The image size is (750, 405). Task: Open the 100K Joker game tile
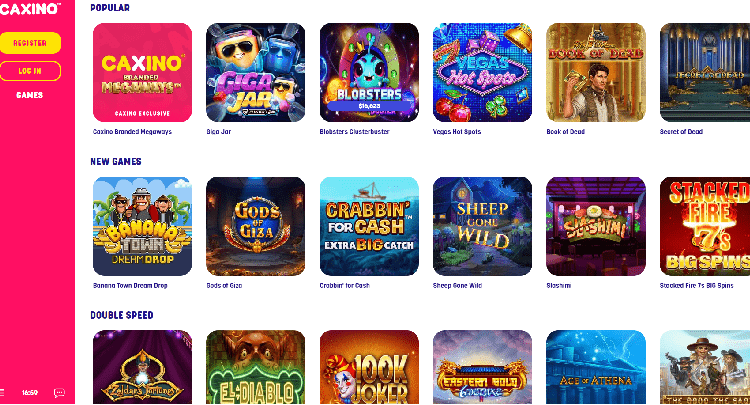(369, 367)
